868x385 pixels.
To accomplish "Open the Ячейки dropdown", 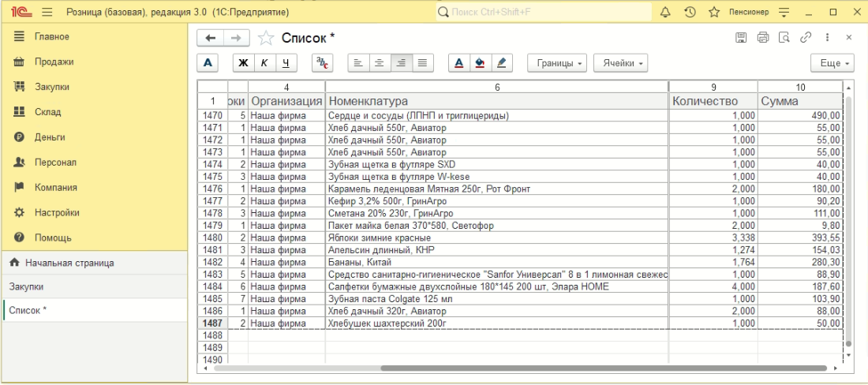I will click(620, 63).
